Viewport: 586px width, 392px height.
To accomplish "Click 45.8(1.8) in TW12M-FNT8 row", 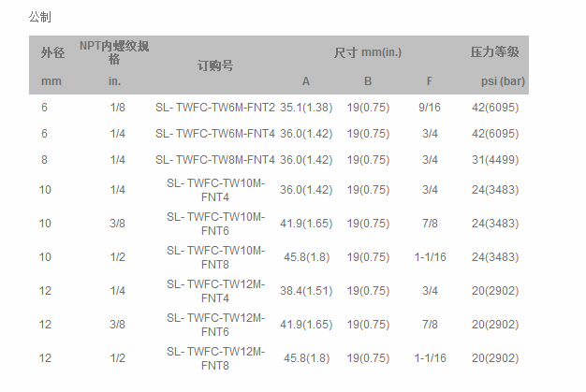I will [306, 358].
